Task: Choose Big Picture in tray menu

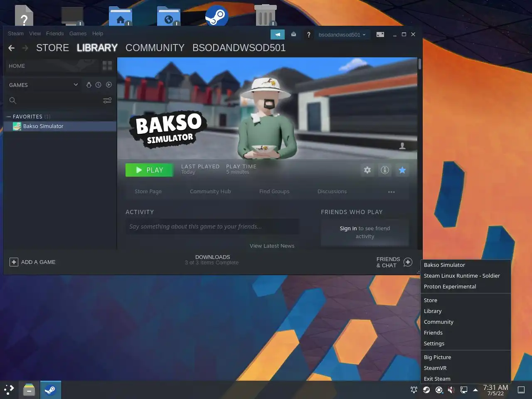Action: (465, 357)
